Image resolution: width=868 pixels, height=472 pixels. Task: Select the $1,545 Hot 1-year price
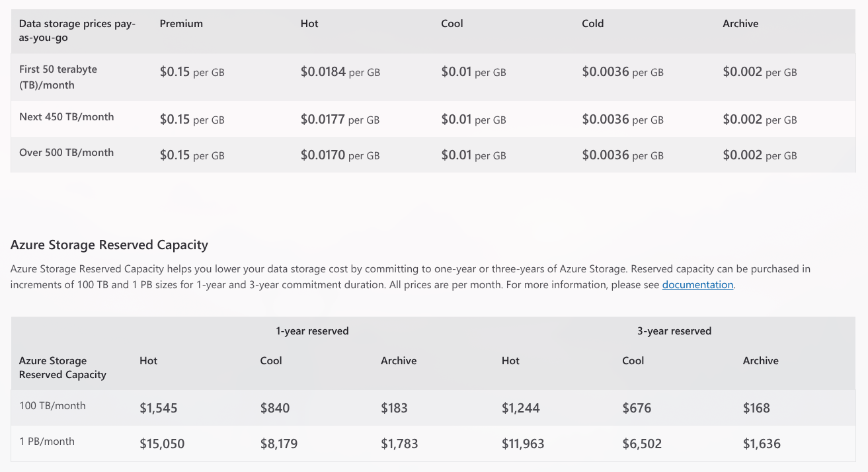tap(158, 408)
